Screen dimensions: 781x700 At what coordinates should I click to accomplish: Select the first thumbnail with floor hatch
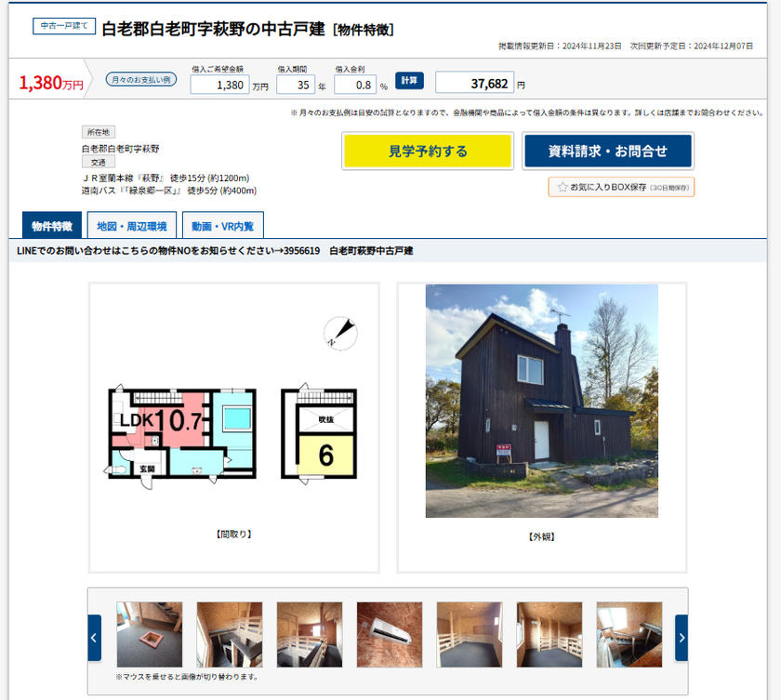coord(150,635)
